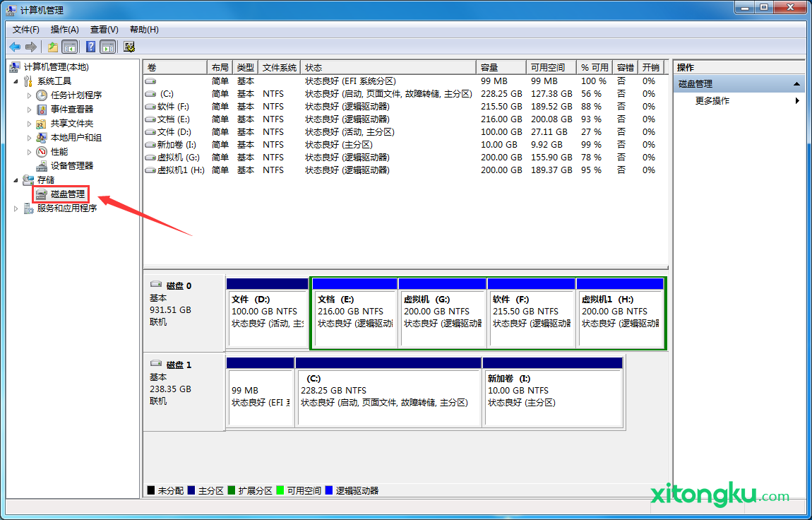812x520 pixels.
Task: Collapse the 系统工具 tree node
Action: pyautogui.click(x=16, y=81)
